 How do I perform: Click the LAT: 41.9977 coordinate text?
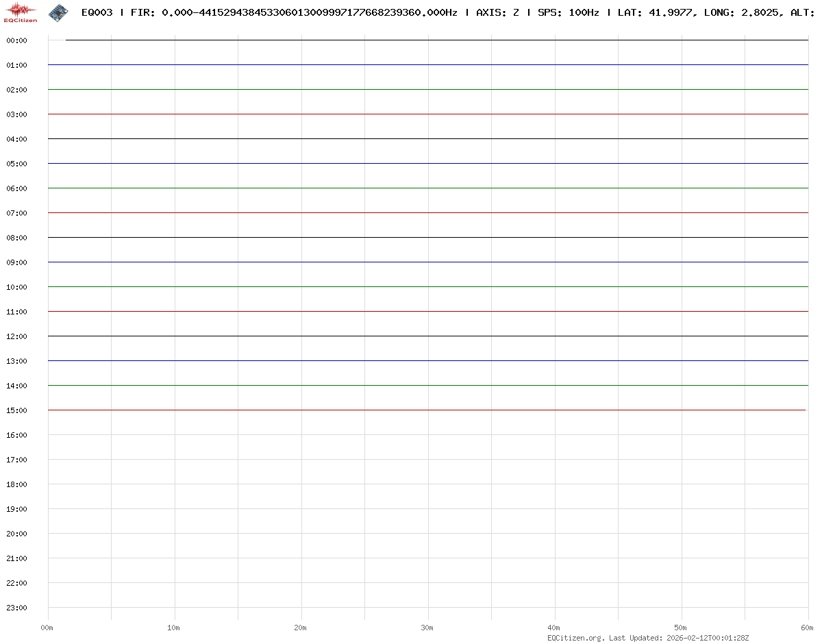[x=656, y=12]
